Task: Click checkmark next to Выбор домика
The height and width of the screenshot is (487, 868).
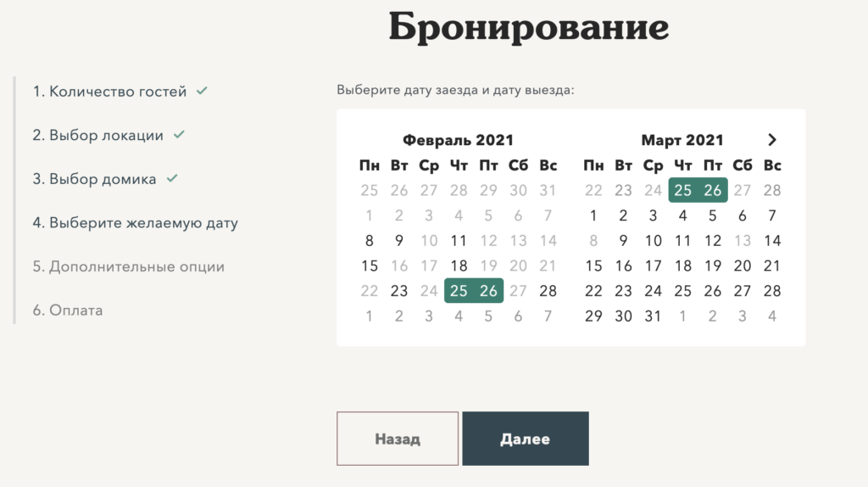Action: 172,178
